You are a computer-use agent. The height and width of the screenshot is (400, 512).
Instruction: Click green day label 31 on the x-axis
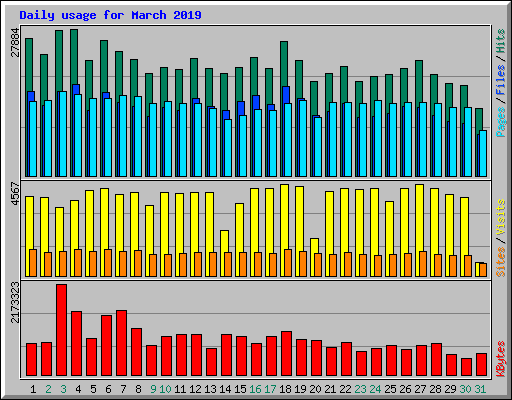tap(480, 389)
